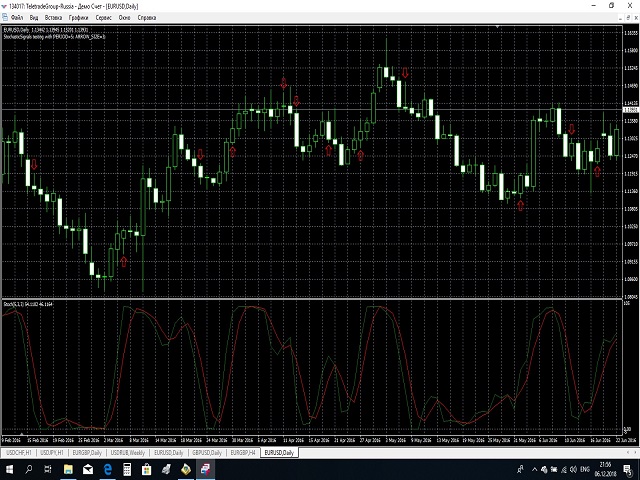Open the Графики menu

point(79,18)
